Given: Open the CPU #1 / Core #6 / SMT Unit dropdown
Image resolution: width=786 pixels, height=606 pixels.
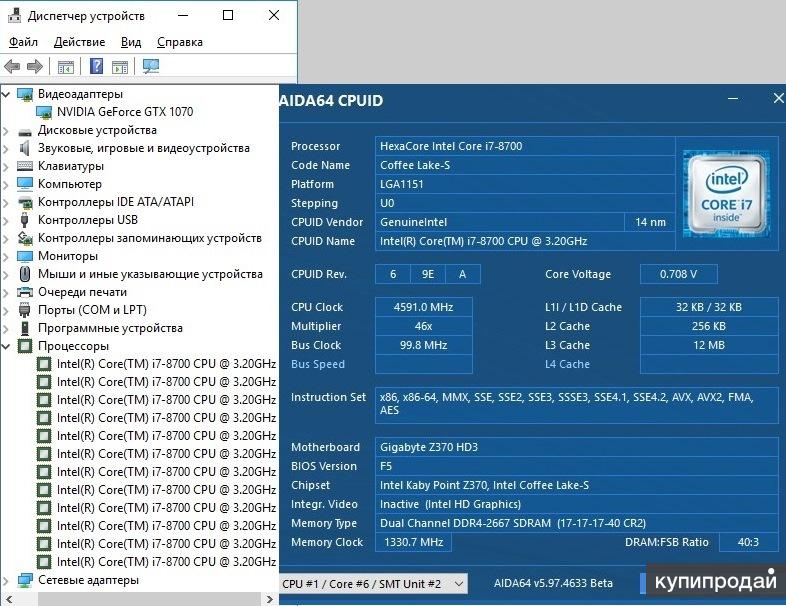Looking at the screenshot, I should coord(373,584).
